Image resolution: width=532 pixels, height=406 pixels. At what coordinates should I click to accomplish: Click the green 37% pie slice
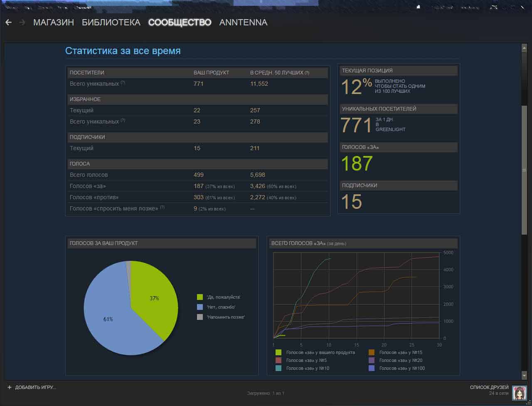(x=154, y=297)
